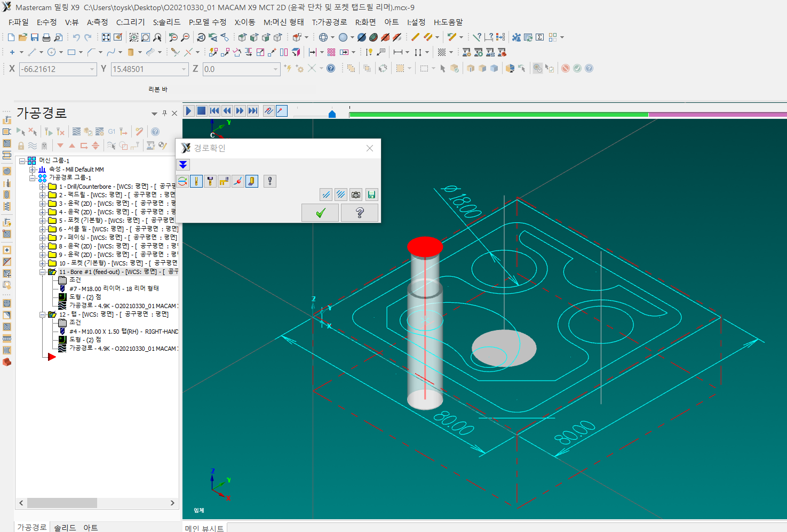
Task: Toggle endpoints display in 경로확인 dialog
Action: 238,181
